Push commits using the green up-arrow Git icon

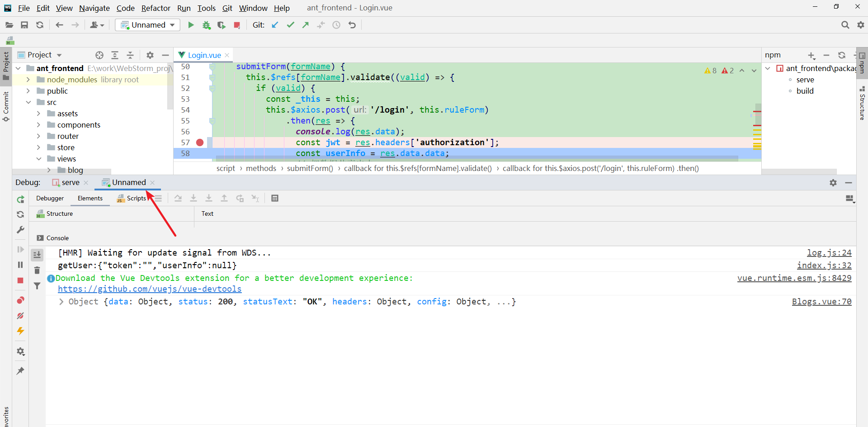306,25
